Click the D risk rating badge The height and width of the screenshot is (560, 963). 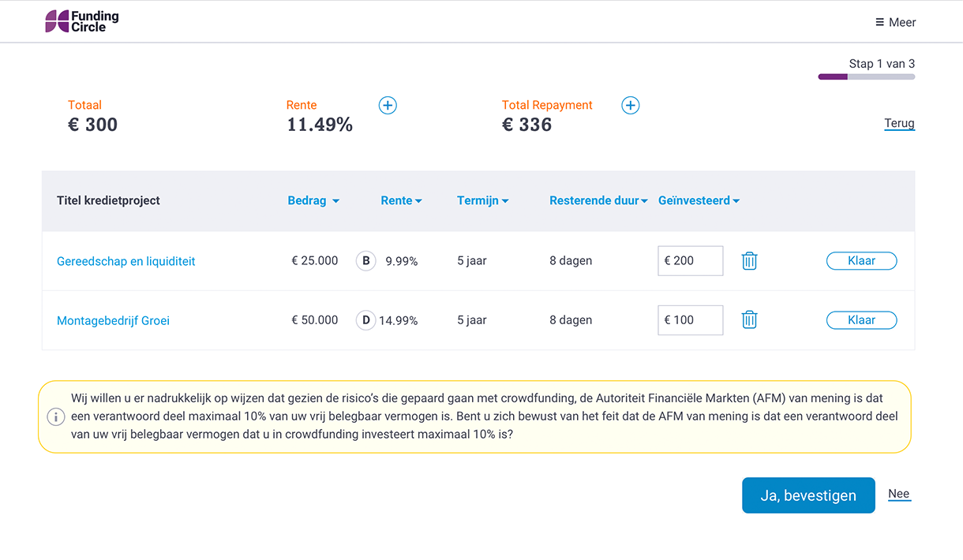tap(365, 320)
